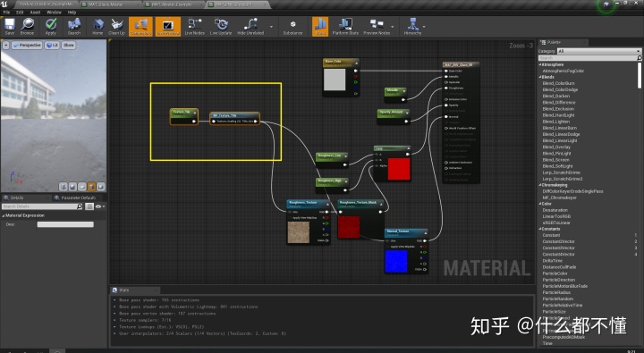
Task: Click the Browse toolbar icon
Action: (28, 26)
